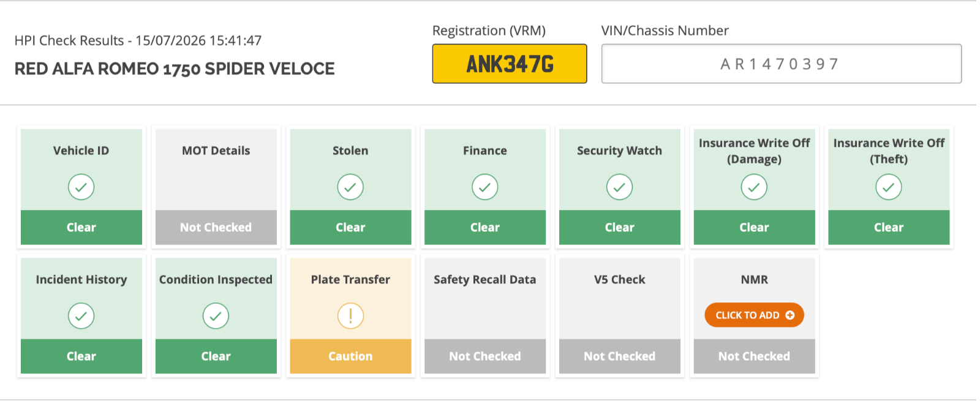The image size is (980, 401).
Task: Select the Insurance Write Off (Damage) title
Action: [754, 151]
